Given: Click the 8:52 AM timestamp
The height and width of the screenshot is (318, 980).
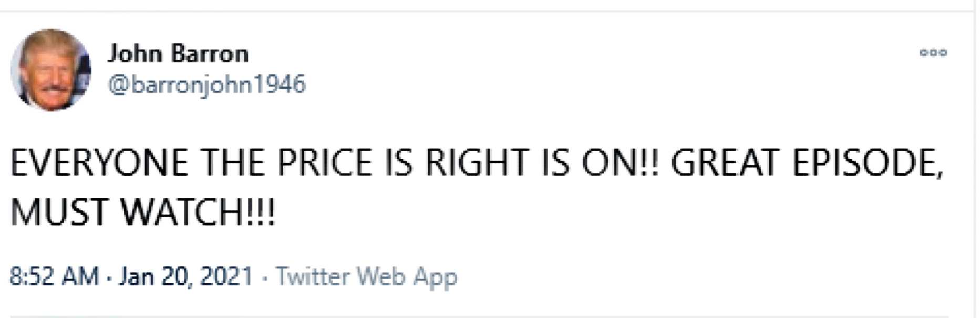Looking at the screenshot, I should click(54, 276).
